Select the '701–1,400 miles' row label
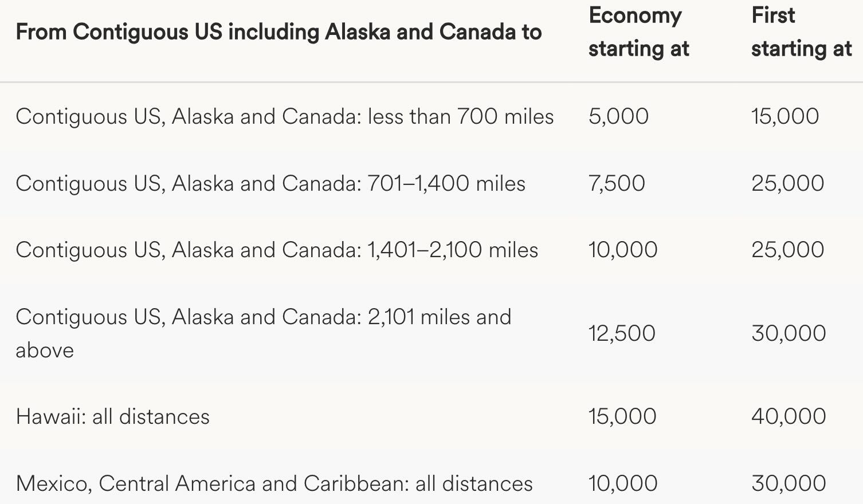The image size is (863, 504). click(x=270, y=184)
